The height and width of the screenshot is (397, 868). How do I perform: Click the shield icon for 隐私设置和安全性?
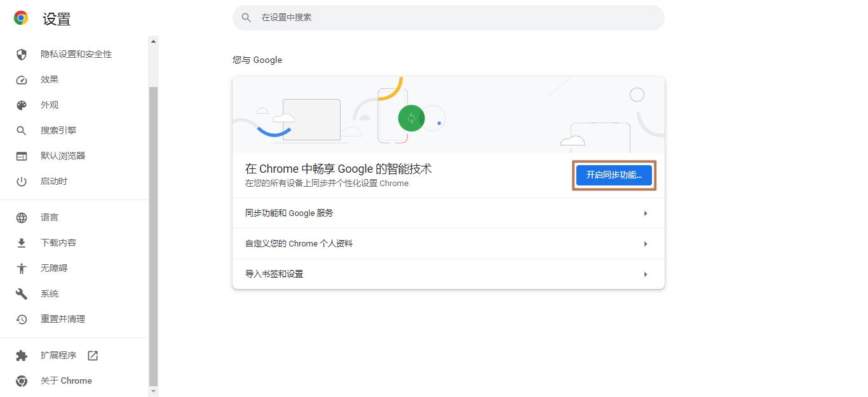click(x=22, y=54)
